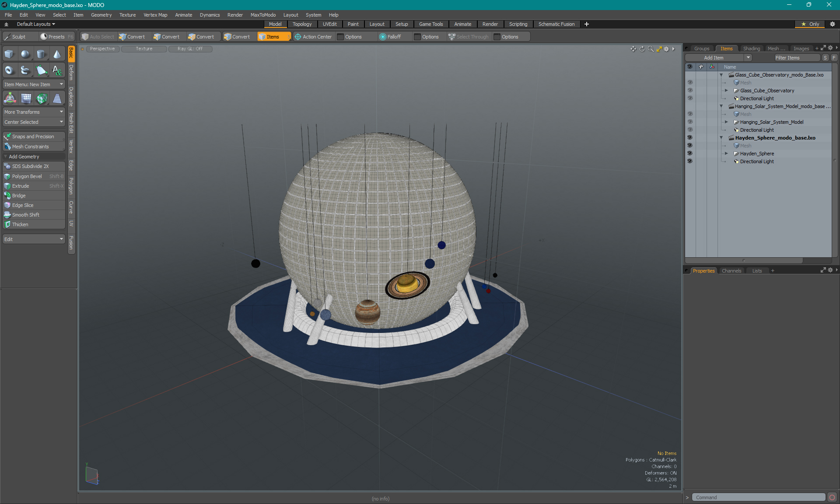Expand the Hanging_Solar_System_Model folder
Viewport: 840px width, 504px height.
[x=727, y=122]
